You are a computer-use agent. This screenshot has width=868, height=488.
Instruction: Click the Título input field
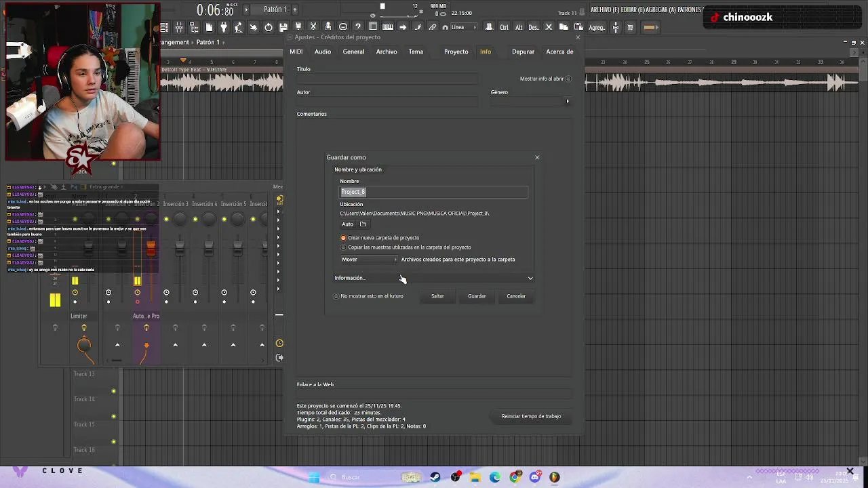[x=387, y=79]
